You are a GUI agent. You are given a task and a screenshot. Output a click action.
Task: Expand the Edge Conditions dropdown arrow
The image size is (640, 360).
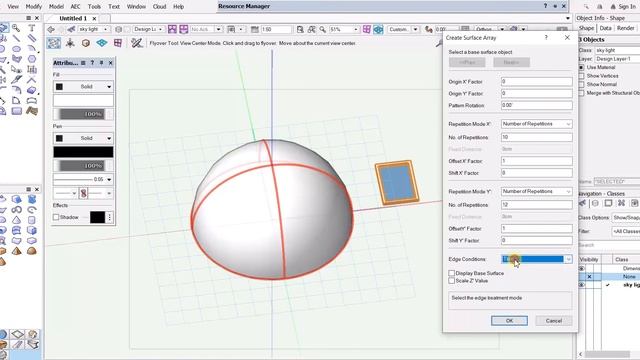(568, 259)
